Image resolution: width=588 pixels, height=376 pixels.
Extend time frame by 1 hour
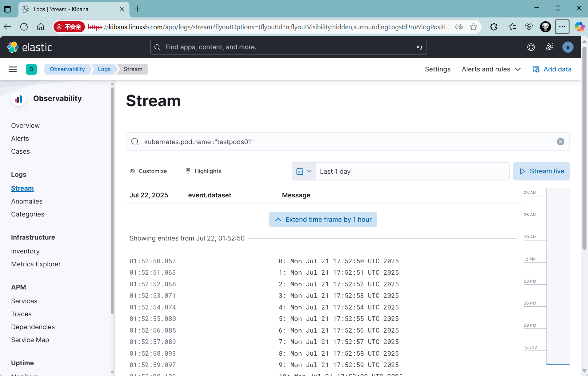[x=323, y=220]
